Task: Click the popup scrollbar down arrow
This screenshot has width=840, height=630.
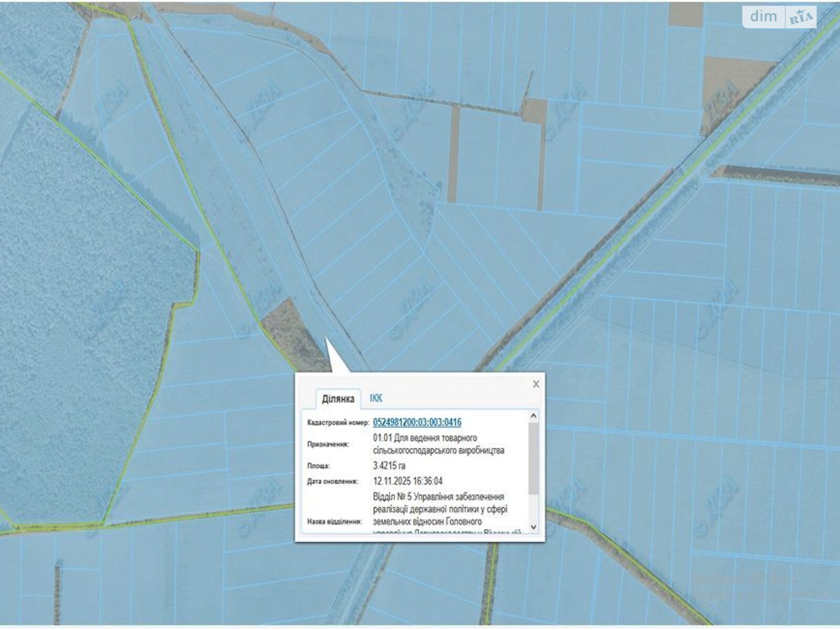Action: (533, 527)
